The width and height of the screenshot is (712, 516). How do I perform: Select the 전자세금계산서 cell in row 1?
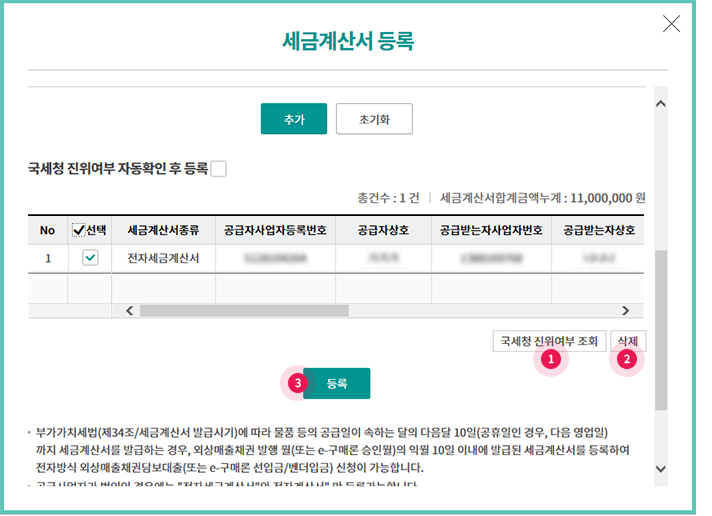(163, 258)
